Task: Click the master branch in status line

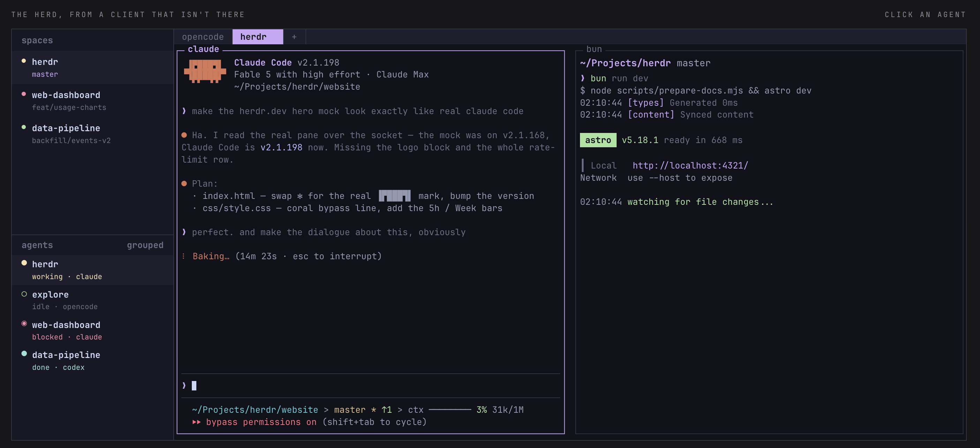Action: click(349, 410)
